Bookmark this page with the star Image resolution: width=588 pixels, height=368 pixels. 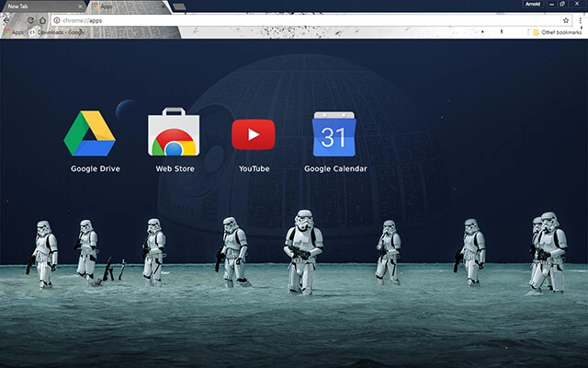[566, 20]
